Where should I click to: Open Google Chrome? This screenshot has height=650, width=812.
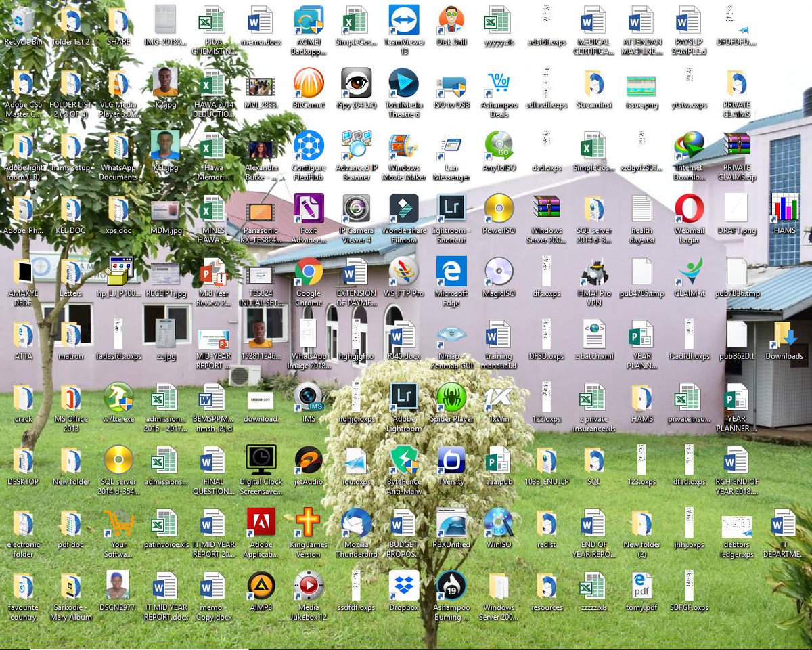[309, 272]
